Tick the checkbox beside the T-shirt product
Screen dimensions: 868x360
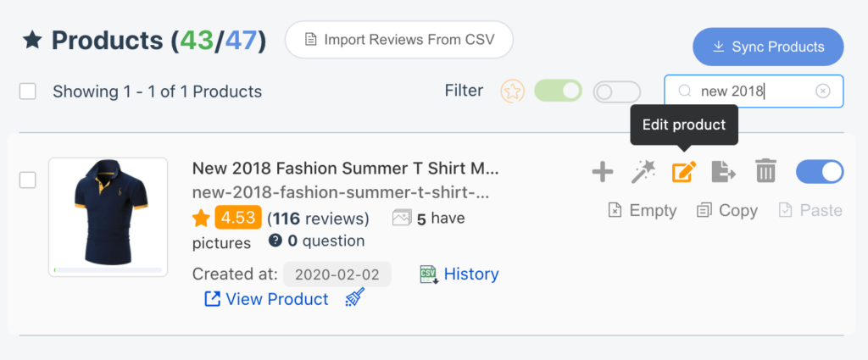[x=28, y=180]
